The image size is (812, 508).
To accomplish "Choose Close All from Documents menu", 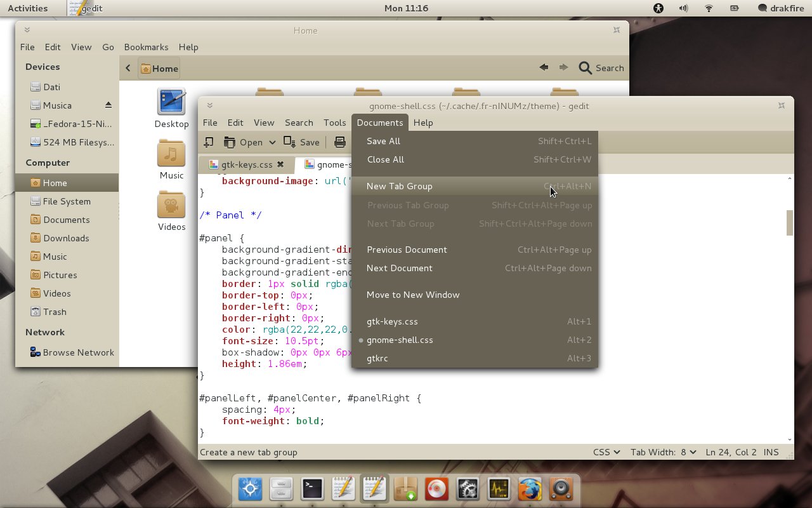I will pyautogui.click(x=475, y=159).
